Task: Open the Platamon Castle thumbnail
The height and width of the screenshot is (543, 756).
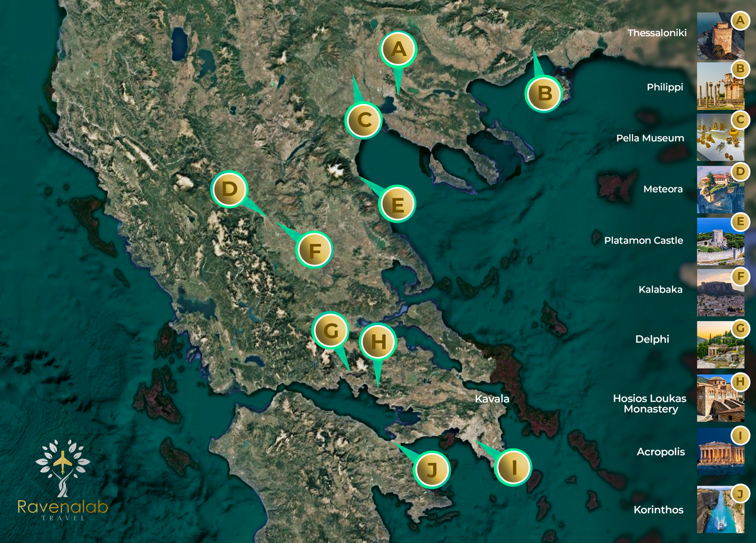Action: pyautogui.click(x=720, y=241)
